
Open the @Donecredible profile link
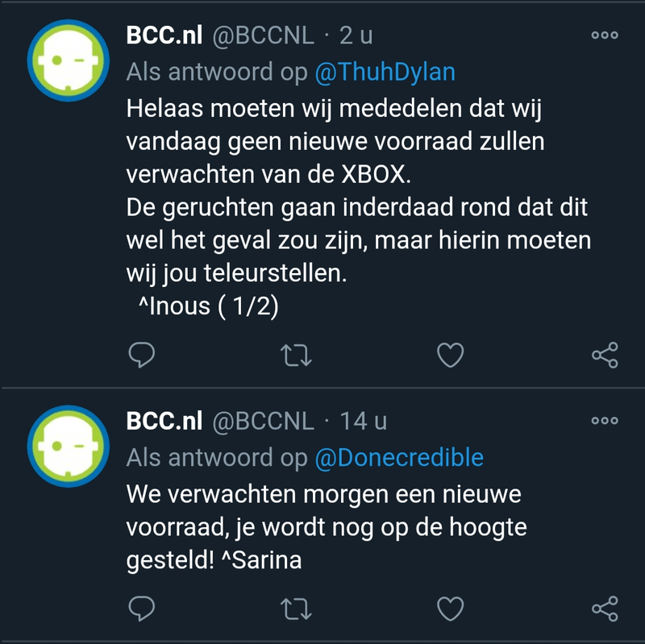(398, 458)
